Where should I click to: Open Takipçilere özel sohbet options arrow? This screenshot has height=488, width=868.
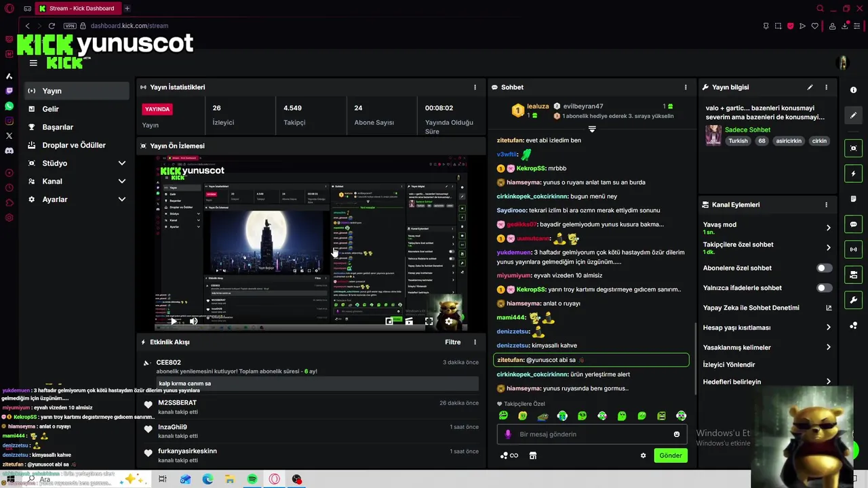click(828, 247)
